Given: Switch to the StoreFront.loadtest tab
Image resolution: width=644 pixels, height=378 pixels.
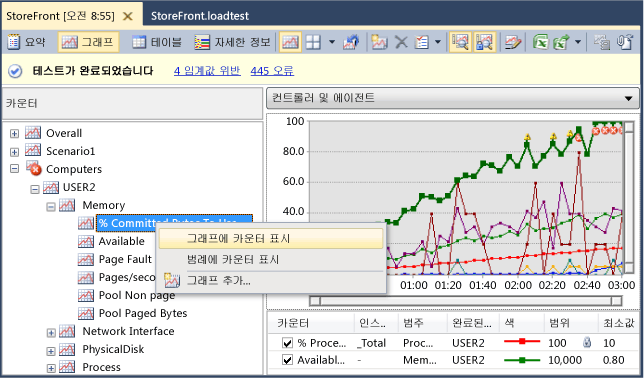Looking at the screenshot, I should point(200,16).
